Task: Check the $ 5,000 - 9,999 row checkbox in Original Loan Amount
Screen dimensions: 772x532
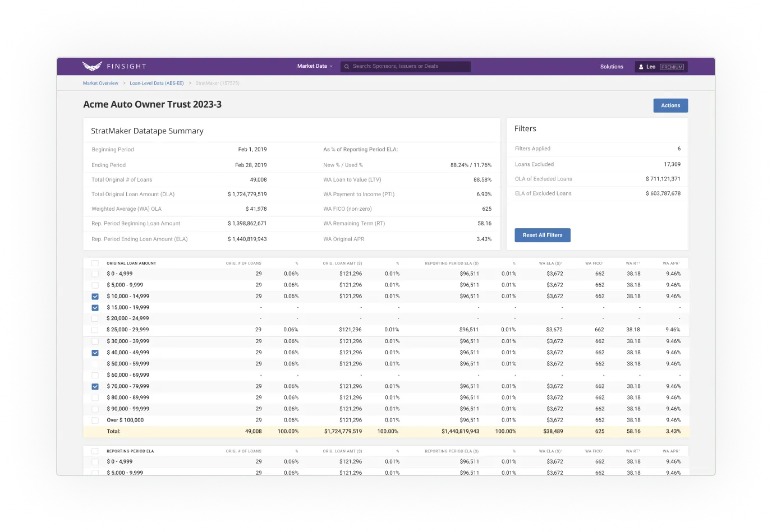Action: 95,285
